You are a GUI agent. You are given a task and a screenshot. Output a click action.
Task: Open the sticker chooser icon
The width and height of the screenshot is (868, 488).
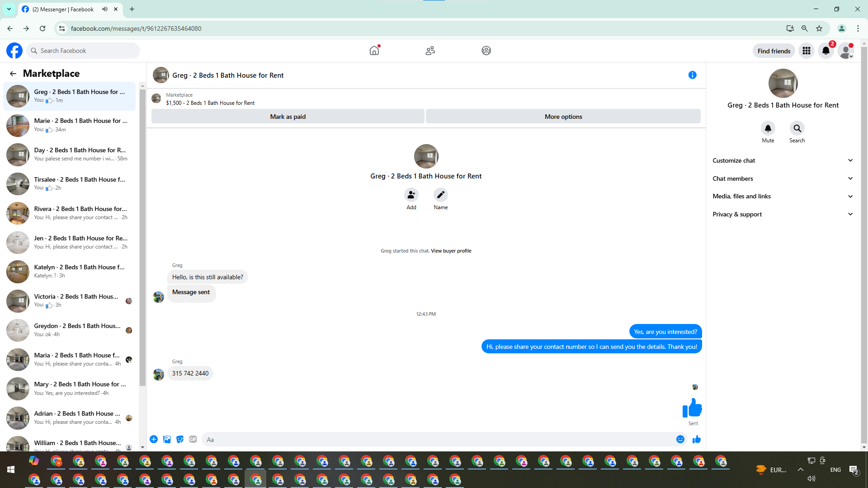180,439
